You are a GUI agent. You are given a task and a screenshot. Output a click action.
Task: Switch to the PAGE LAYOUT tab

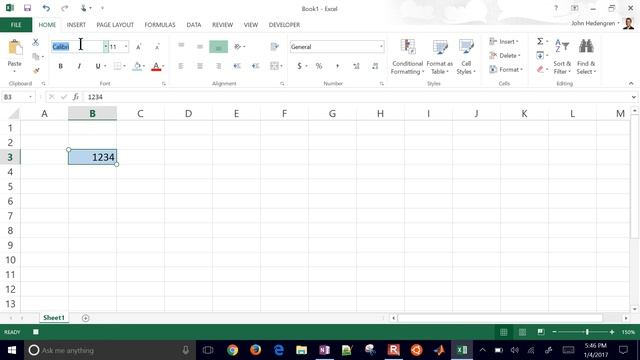click(115, 25)
